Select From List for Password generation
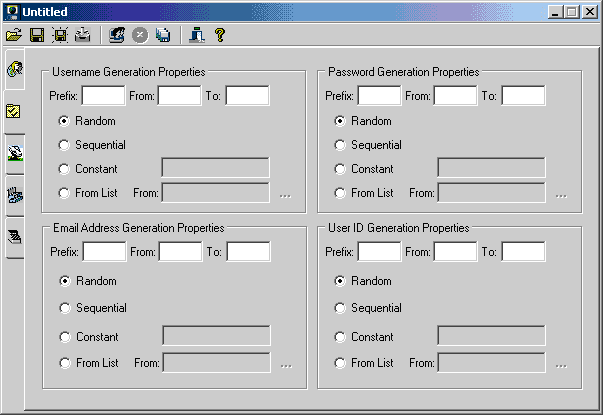The image size is (603, 415). click(x=364, y=193)
